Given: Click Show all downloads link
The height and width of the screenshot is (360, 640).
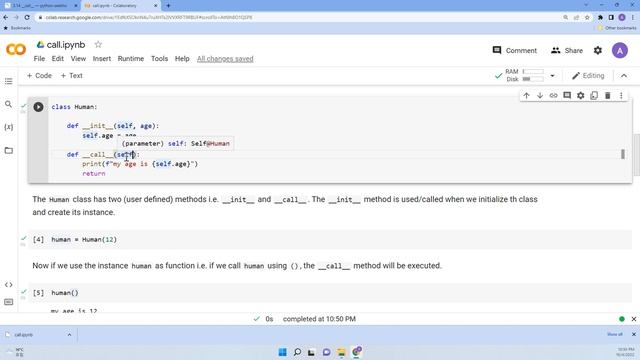Looking at the screenshot, I should tap(615, 335).
